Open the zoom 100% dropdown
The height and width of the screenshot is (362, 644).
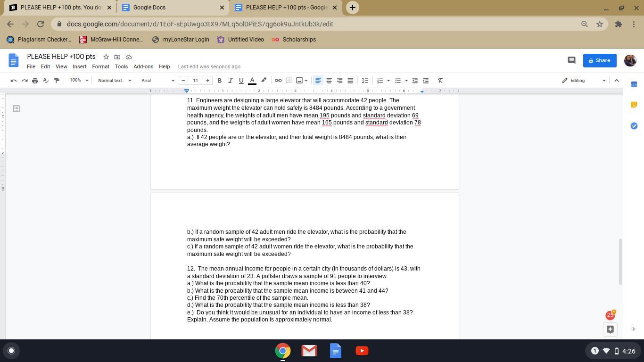pyautogui.click(x=79, y=81)
